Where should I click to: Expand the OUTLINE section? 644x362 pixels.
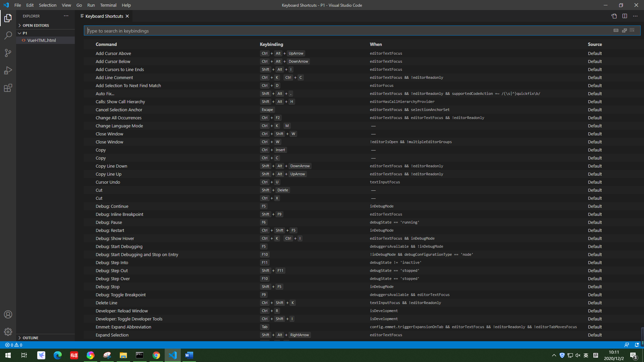[x=30, y=338]
